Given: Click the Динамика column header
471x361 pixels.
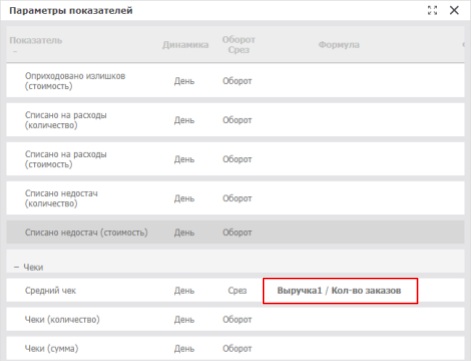Looking at the screenshot, I should [x=185, y=45].
